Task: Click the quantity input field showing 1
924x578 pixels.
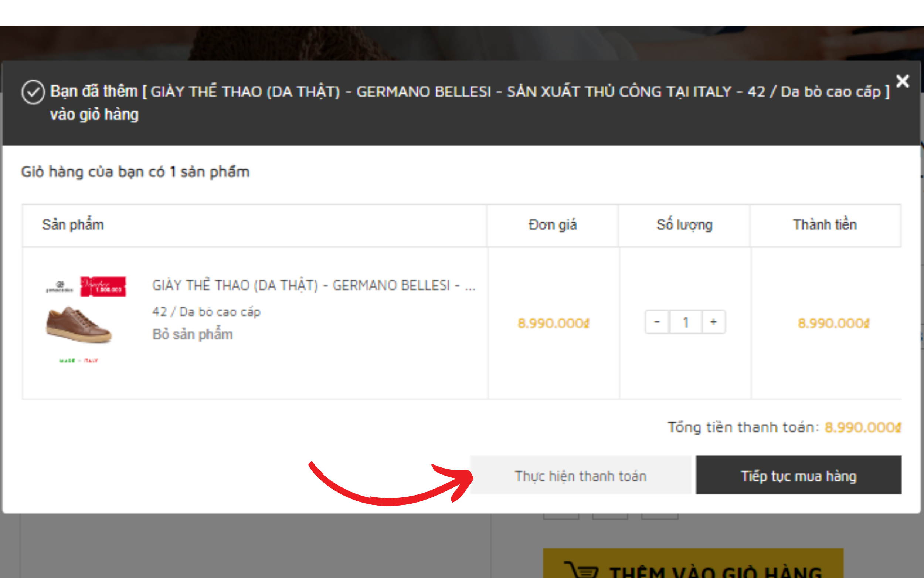Action: click(685, 322)
